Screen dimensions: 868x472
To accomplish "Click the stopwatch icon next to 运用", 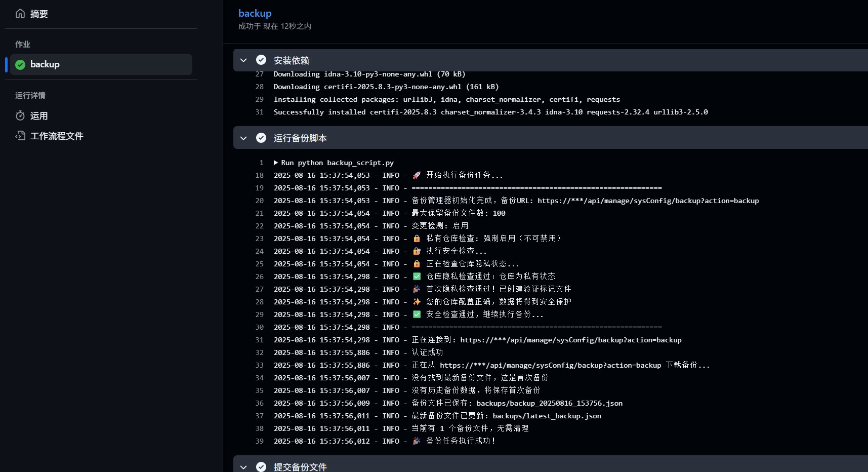I will [x=20, y=116].
